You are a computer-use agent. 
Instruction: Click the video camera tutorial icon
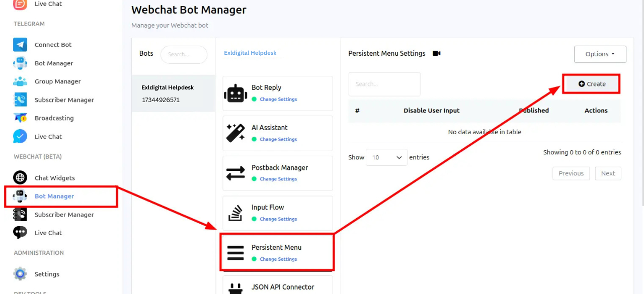pyautogui.click(x=437, y=53)
